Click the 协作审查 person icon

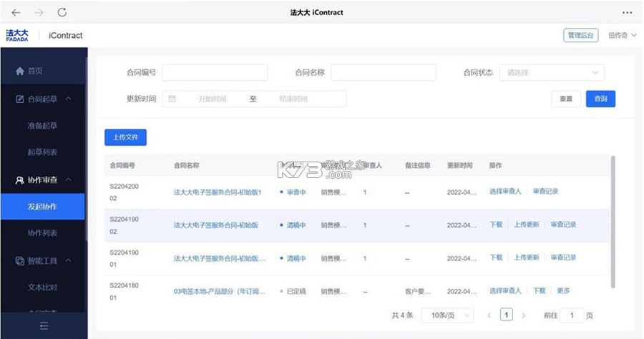point(20,180)
